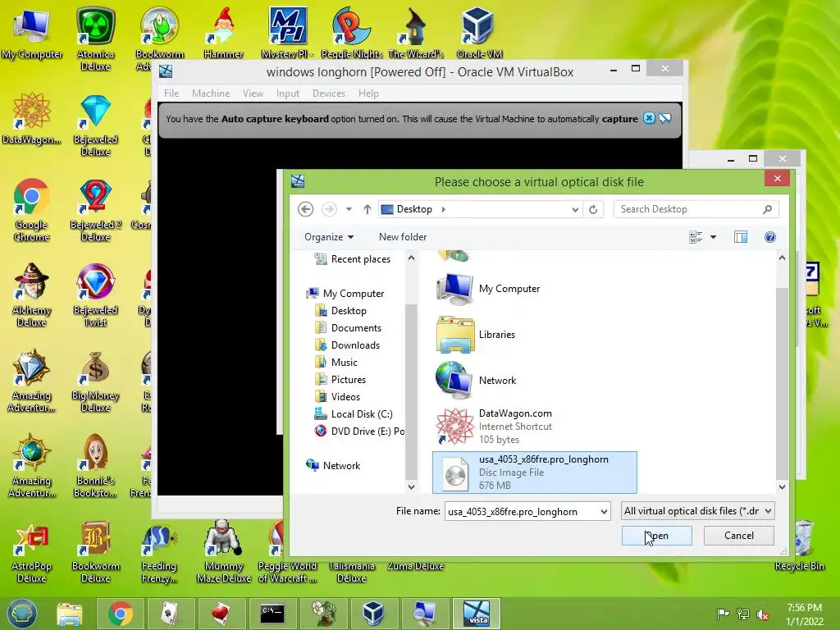
Task: Select My Computer icon in file list
Action: (454, 289)
